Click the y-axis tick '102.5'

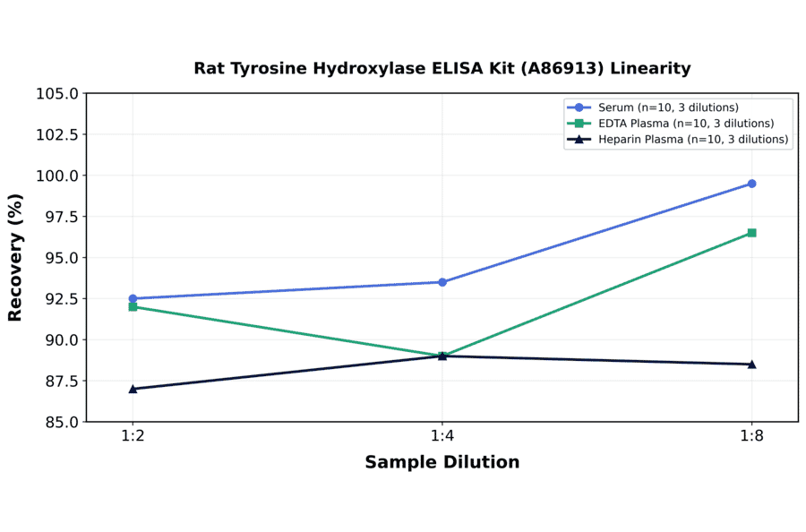tap(57, 134)
